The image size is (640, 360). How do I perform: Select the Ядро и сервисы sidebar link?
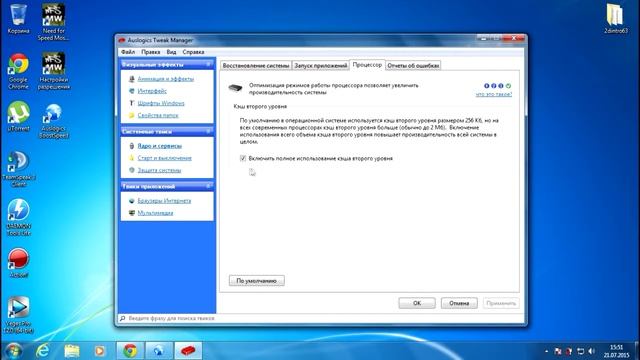click(160, 146)
